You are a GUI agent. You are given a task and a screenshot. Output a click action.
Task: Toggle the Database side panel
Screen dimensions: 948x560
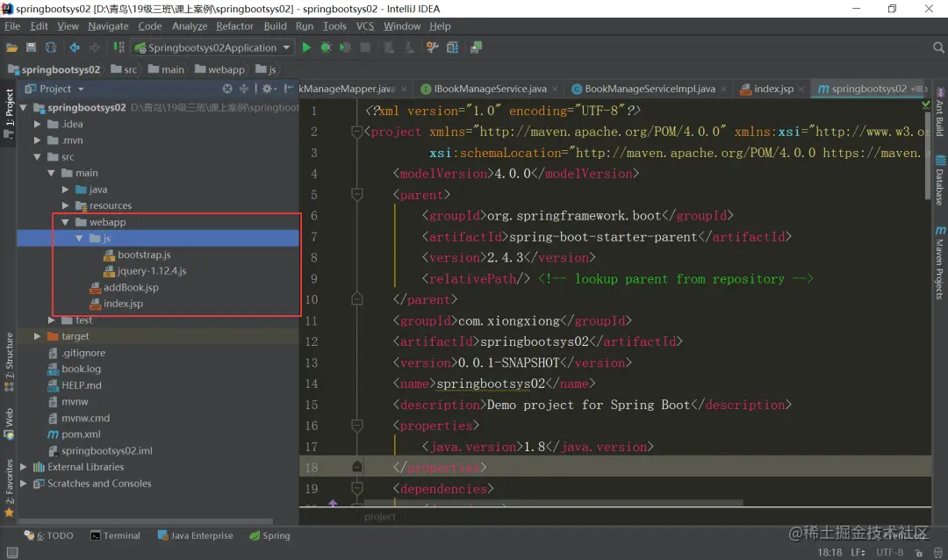pyautogui.click(x=940, y=181)
